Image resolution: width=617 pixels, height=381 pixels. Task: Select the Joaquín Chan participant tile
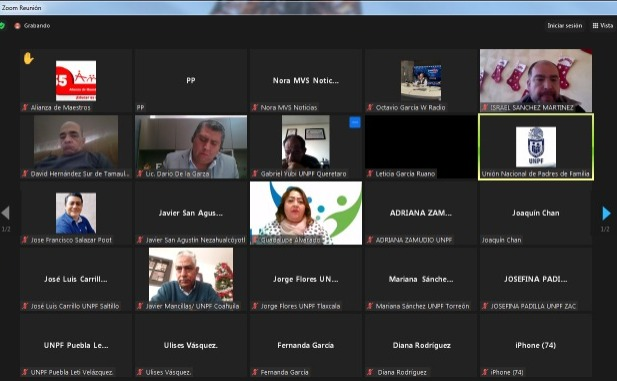click(536, 213)
